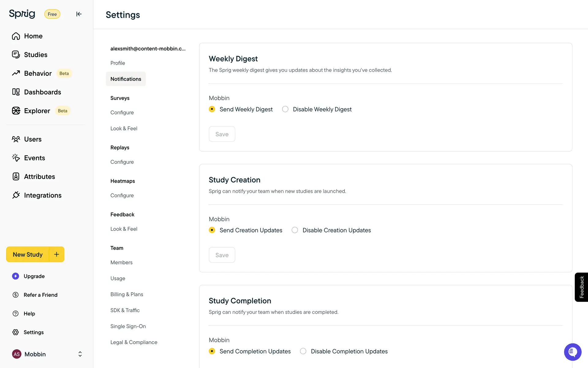This screenshot has width=588, height=368.
Task: Open the vertical Feedback side tab
Action: (581, 287)
